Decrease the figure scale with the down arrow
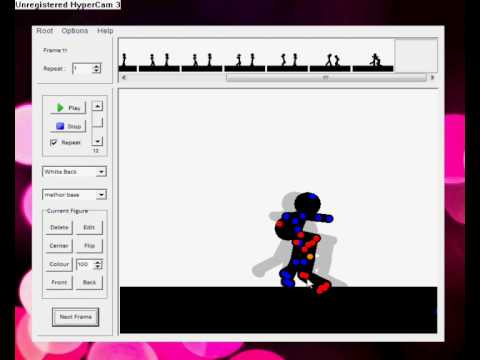The image size is (480, 360). pos(98,267)
